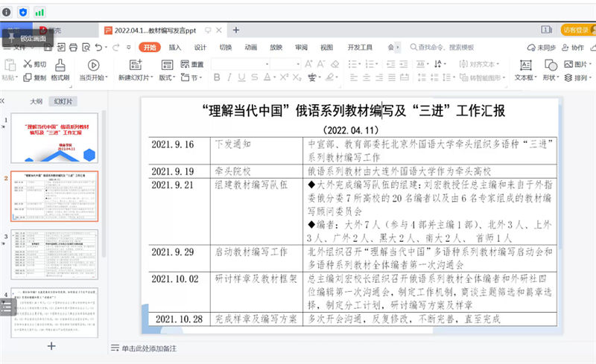
Task: Click the Undo arrow in quick toolbar
Action: point(98,47)
